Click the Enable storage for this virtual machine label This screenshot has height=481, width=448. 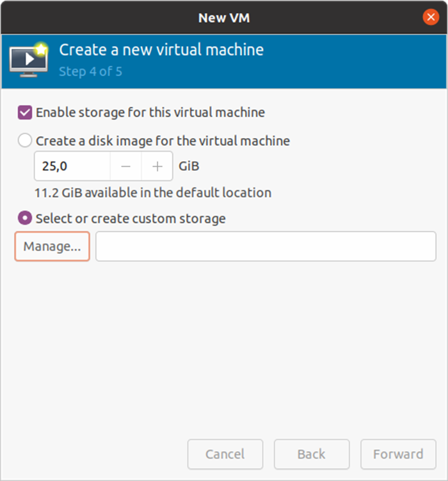point(150,113)
